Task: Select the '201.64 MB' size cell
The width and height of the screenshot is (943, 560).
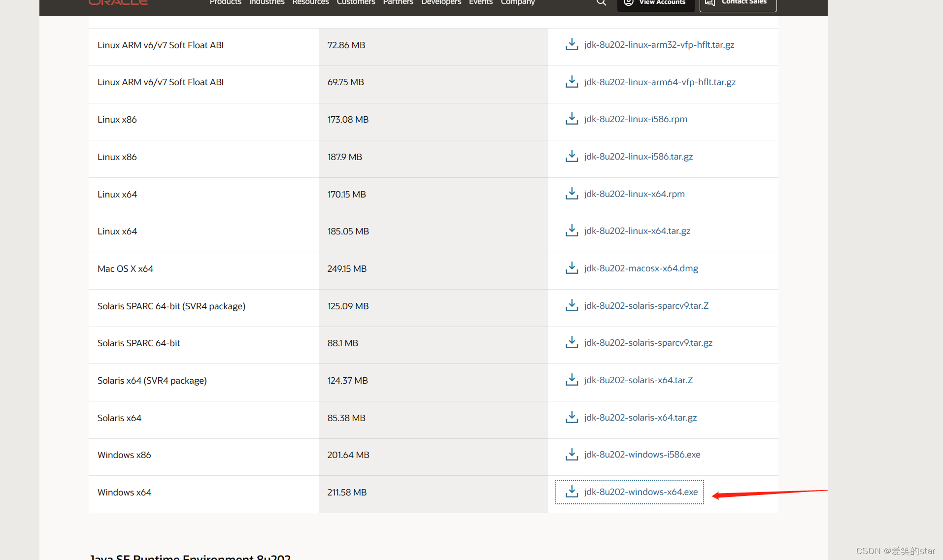Action: pyautogui.click(x=434, y=457)
